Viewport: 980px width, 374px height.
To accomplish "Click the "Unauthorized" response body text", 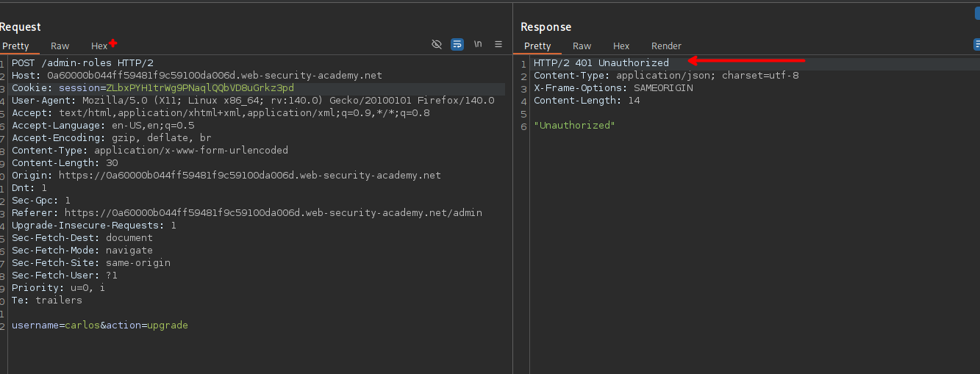I will pyautogui.click(x=574, y=126).
